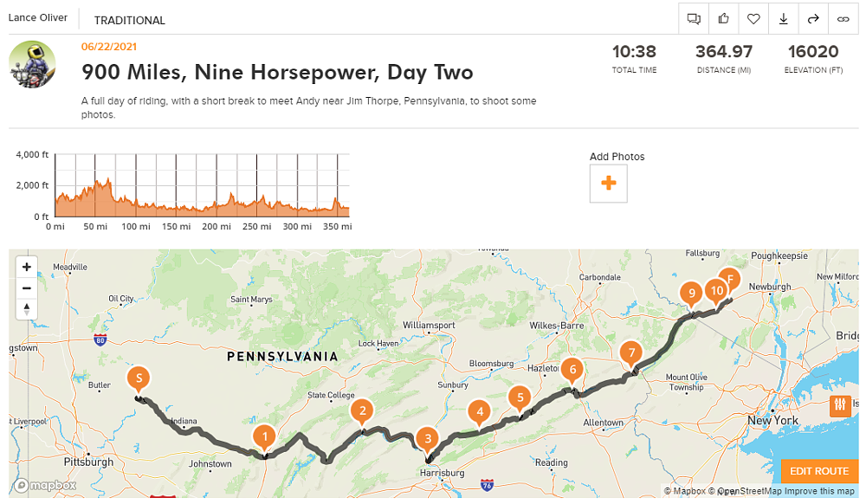Share the ride with the arrow icon
The image size is (866, 504).
[813, 18]
